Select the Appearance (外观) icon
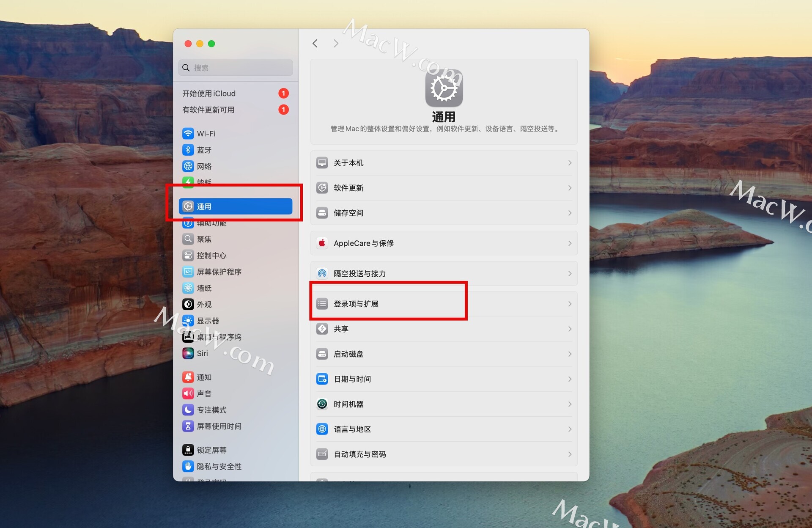The width and height of the screenshot is (812, 528). (x=188, y=304)
